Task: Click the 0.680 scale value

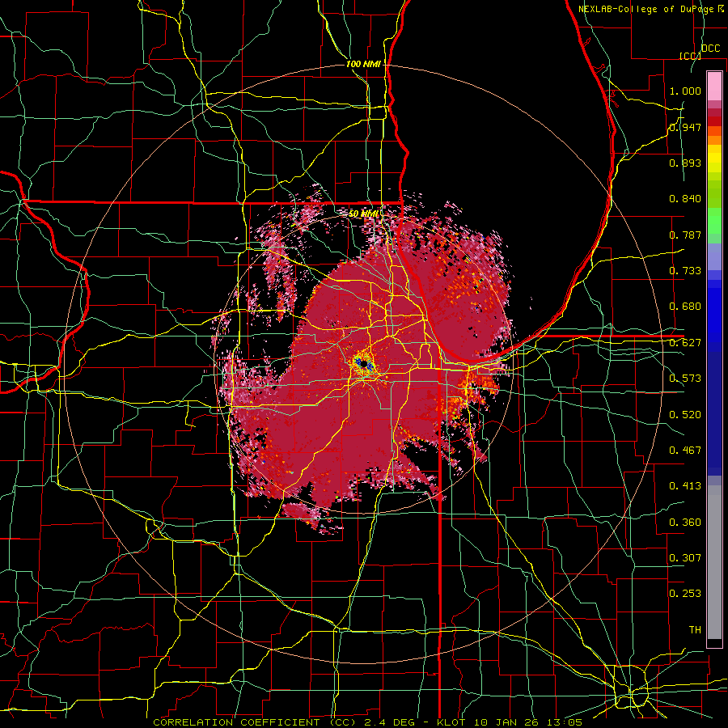Action: [x=685, y=307]
